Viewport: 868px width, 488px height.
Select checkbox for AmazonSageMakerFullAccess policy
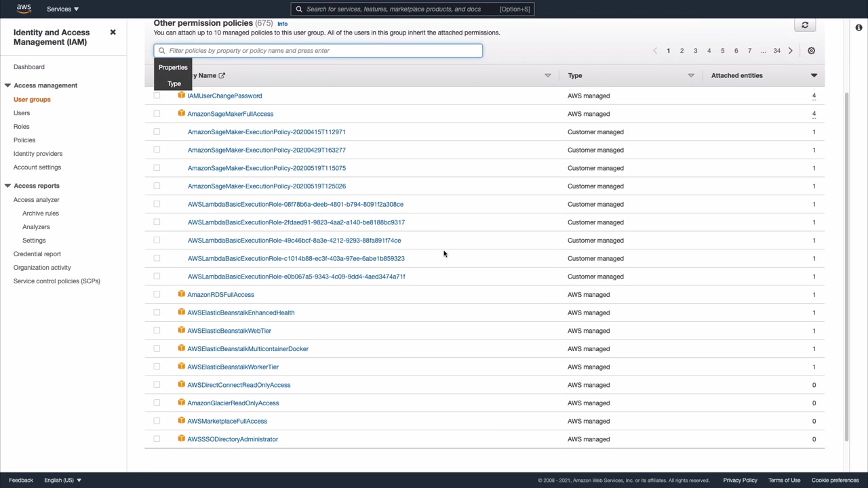[x=157, y=114]
